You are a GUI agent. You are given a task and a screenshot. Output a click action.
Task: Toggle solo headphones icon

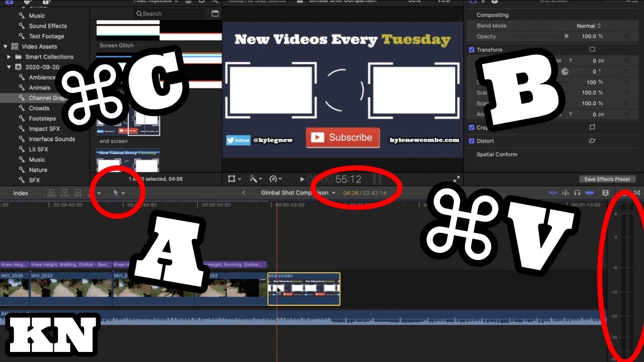coord(577,193)
